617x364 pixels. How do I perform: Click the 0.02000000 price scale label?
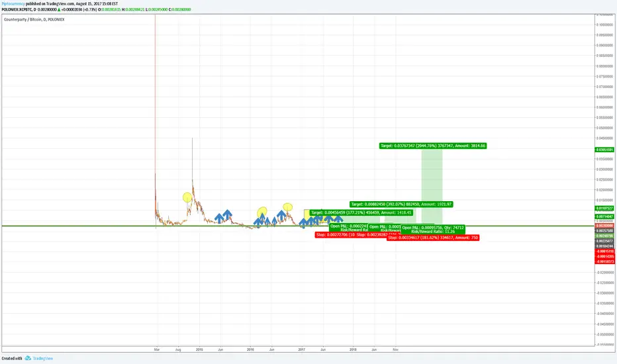point(605,190)
